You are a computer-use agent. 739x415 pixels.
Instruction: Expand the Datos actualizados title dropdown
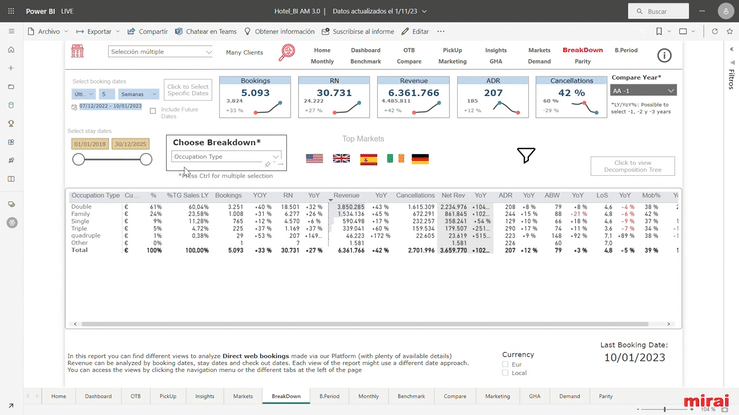tap(379, 11)
